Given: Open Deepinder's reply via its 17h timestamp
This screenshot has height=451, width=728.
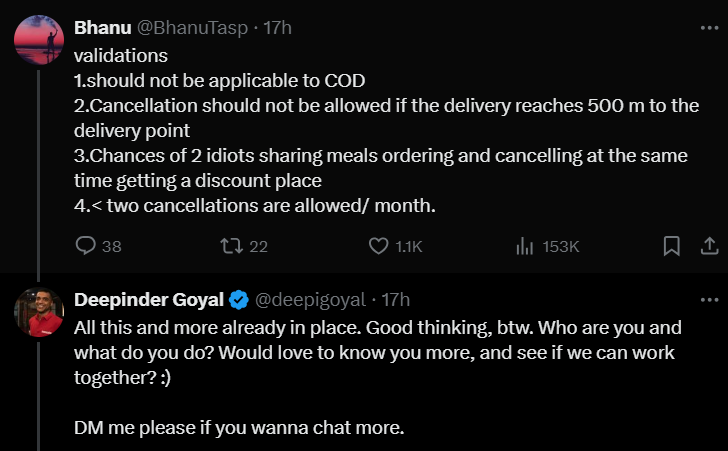Looking at the screenshot, I should click(x=396, y=299).
